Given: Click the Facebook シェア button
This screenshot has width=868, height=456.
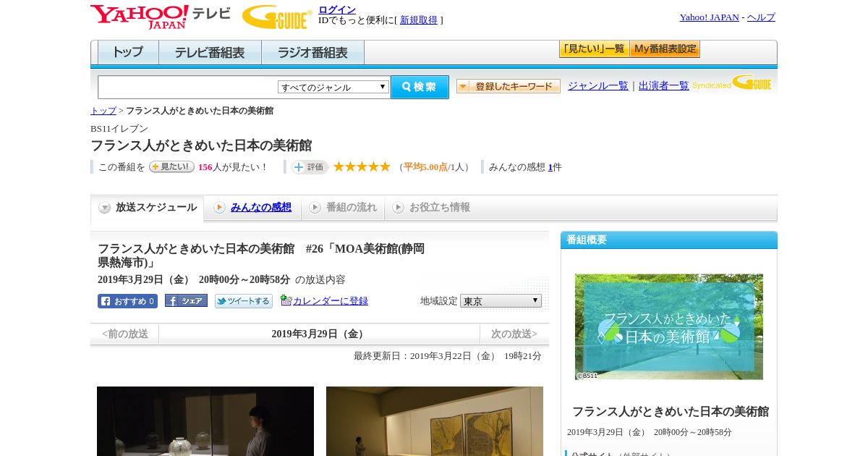Looking at the screenshot, I should pos(186,301).
